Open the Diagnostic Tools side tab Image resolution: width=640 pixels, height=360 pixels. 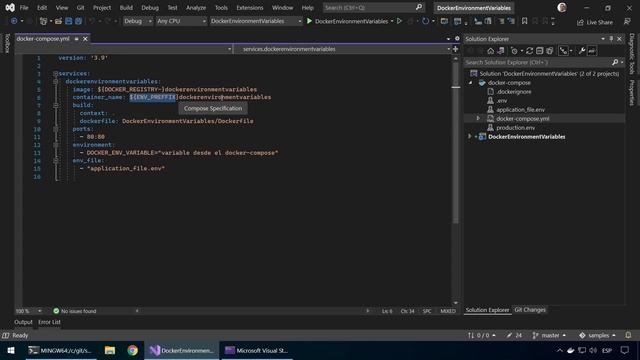632,54
